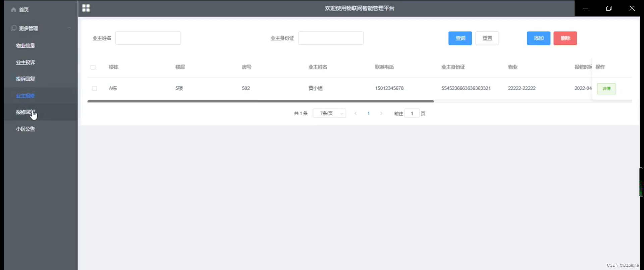
Task: Click the 重置 button
Action: pyautogui.click(x=487, y=38)
